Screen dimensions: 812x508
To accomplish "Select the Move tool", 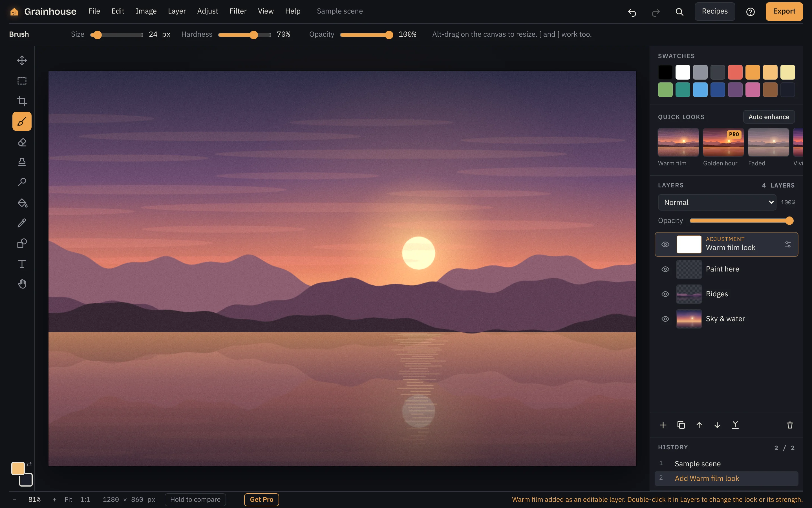I will (x=22, y=60).
